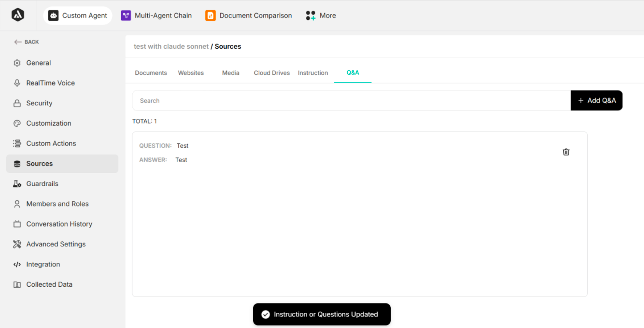Click the app logo in top-left corner

point(18,15)
